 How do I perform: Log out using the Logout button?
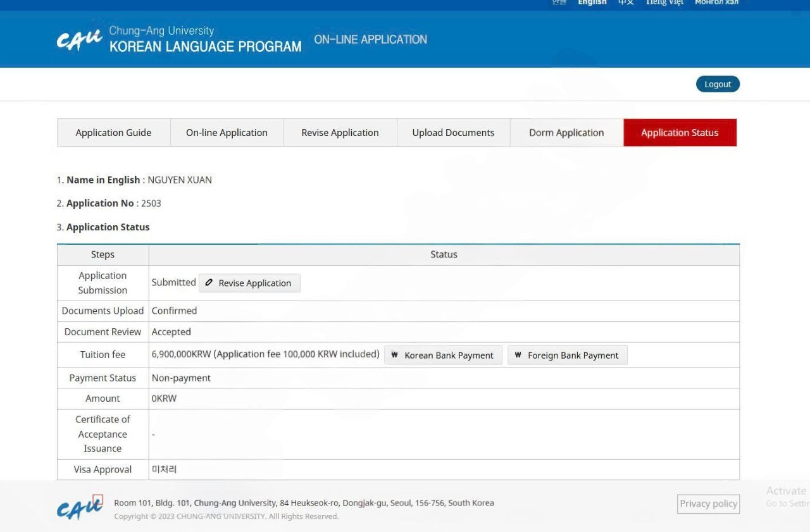[718, 84]
